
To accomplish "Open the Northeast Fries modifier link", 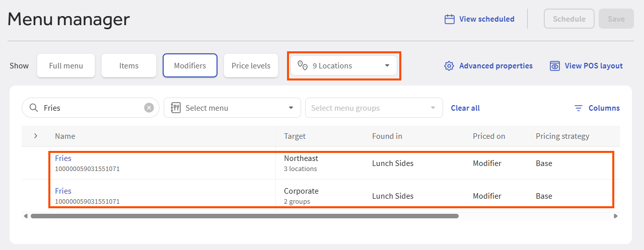I will point(63,158).
